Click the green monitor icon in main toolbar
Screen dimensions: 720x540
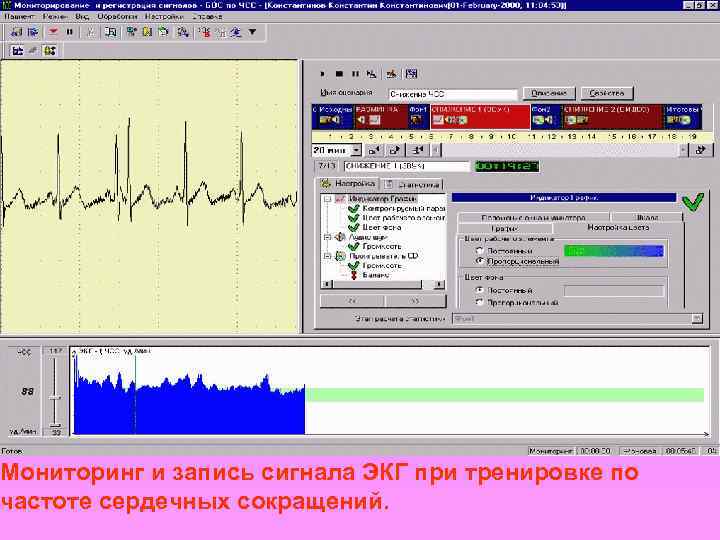point(132,32)
